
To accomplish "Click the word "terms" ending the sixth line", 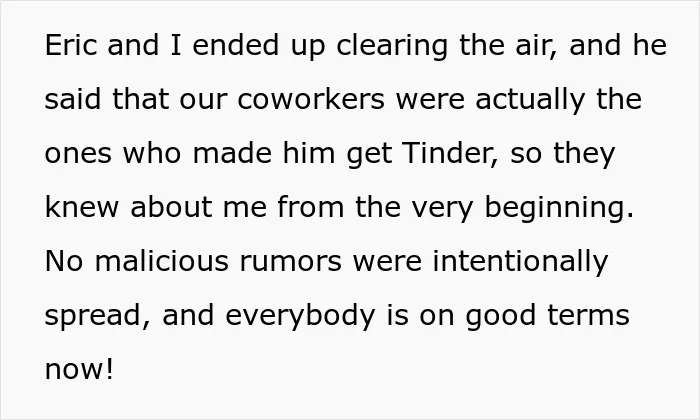I will coord(588,316).
